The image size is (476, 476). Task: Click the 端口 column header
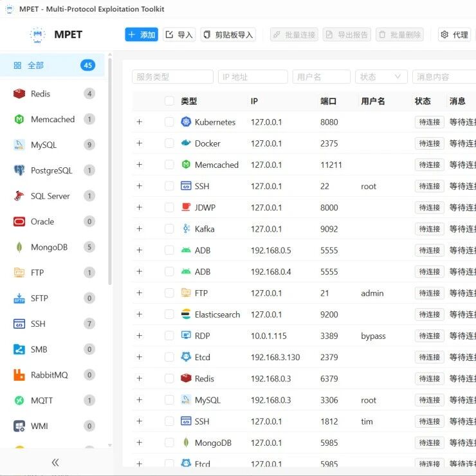328,101
